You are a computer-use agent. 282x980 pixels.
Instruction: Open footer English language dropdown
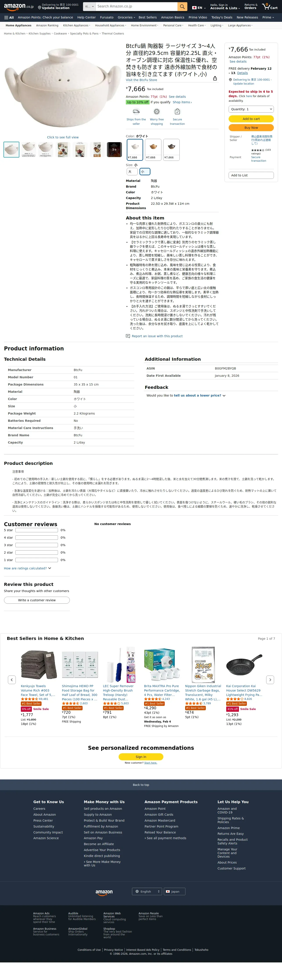click(147, 891)
